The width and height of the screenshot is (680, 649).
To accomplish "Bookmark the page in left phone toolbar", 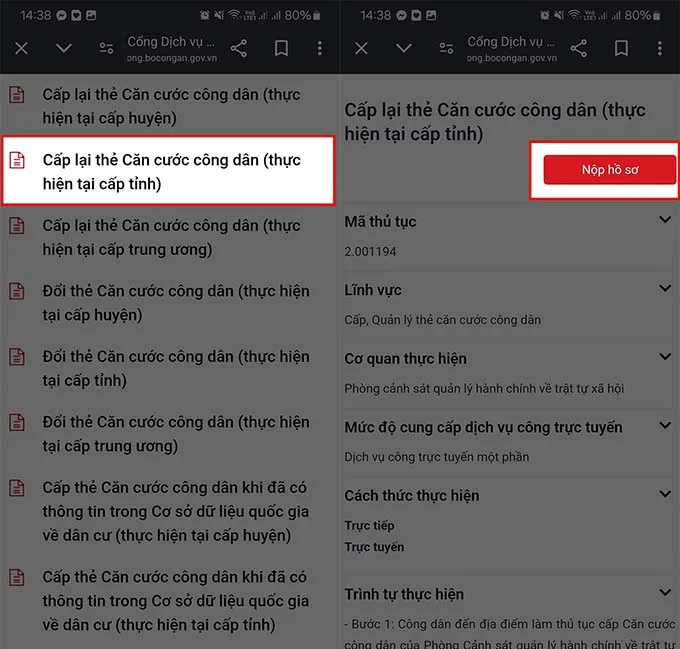I will (281, 48).
